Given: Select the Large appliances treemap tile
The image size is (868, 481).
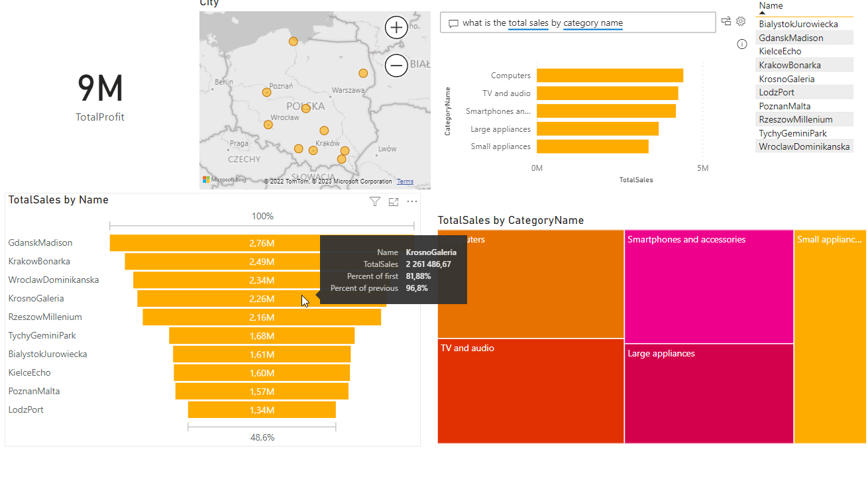Looking at the screenshot, I should point(709,394).
